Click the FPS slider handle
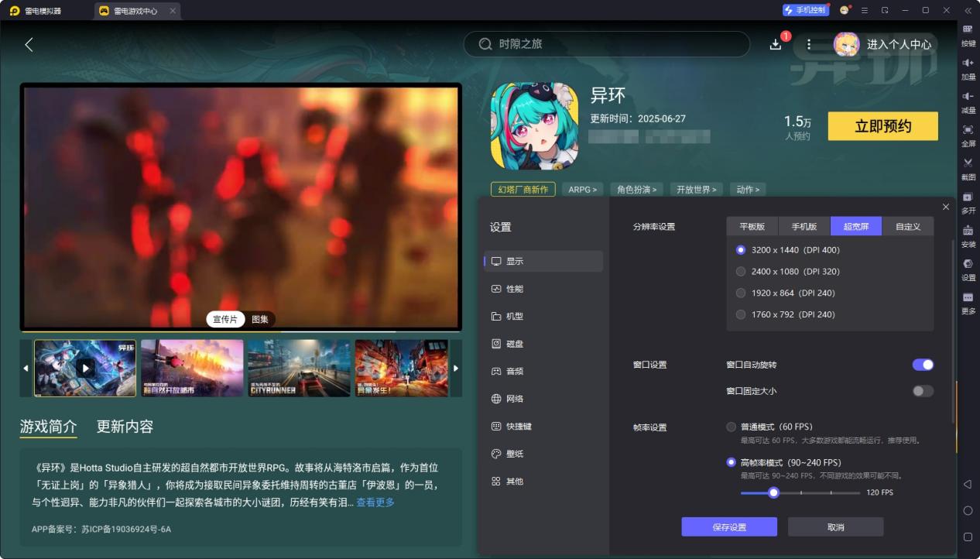 (773, 492)
